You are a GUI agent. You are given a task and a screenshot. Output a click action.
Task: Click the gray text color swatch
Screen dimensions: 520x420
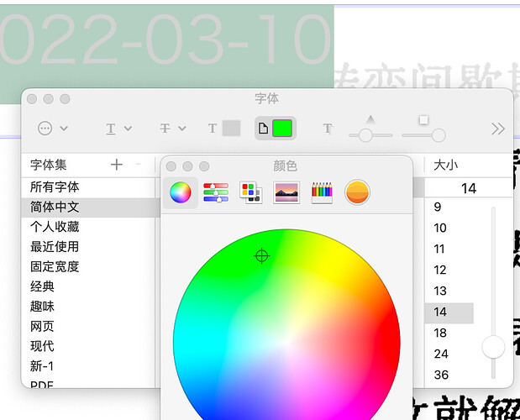point(231,129)
